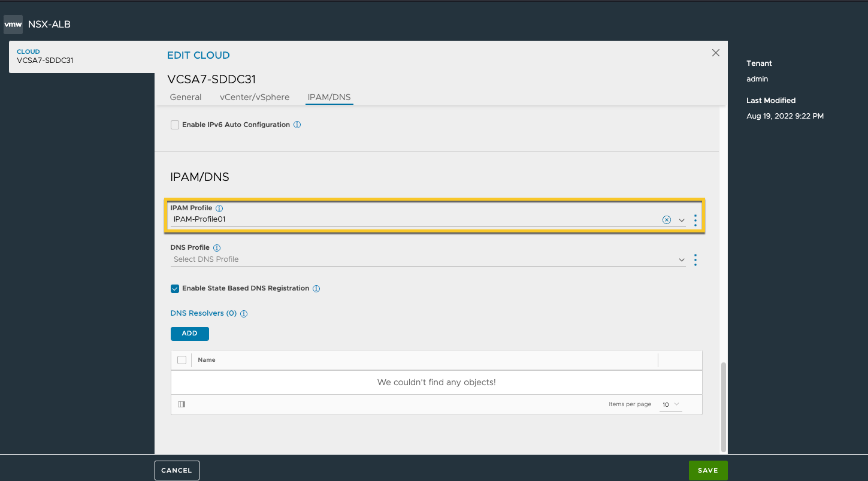The height and width of the screenshot is (481, 868).
Task: Select all DNS resolvers header checkbox
Action: pos(182,360)
